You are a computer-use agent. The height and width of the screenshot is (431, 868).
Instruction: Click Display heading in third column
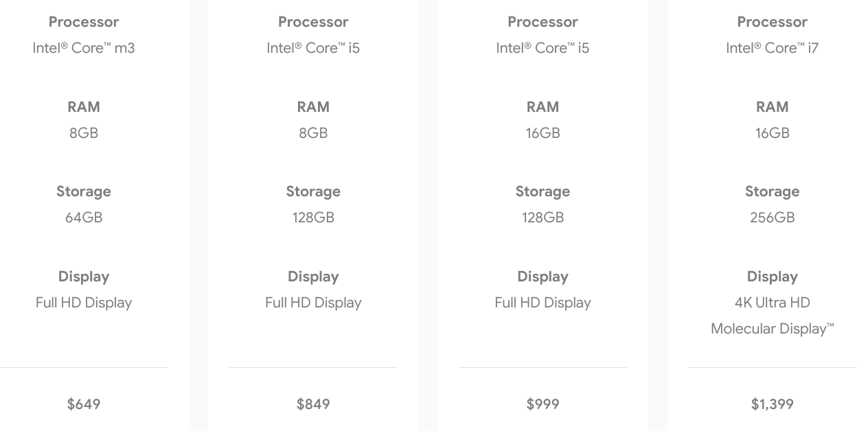point(542,277)
